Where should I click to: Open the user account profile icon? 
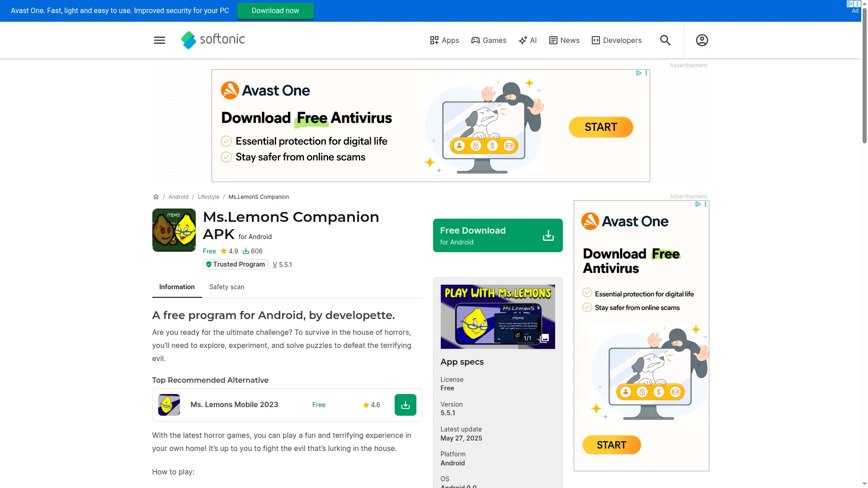(x=702, y=40)
